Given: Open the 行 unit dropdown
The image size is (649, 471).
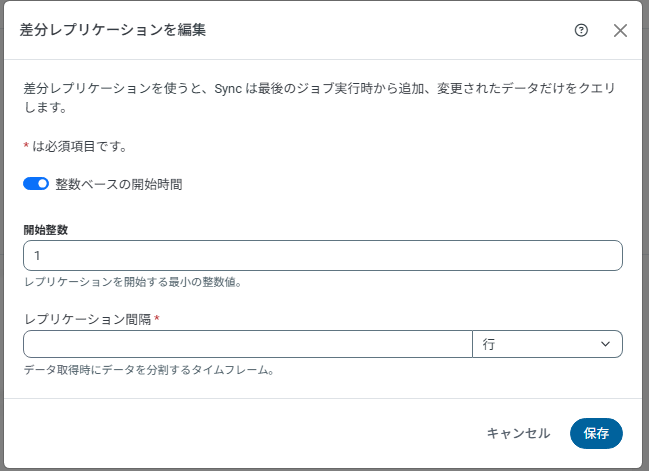Looking at the screenshot, I should pyautogui.click(x=547, y=344).
